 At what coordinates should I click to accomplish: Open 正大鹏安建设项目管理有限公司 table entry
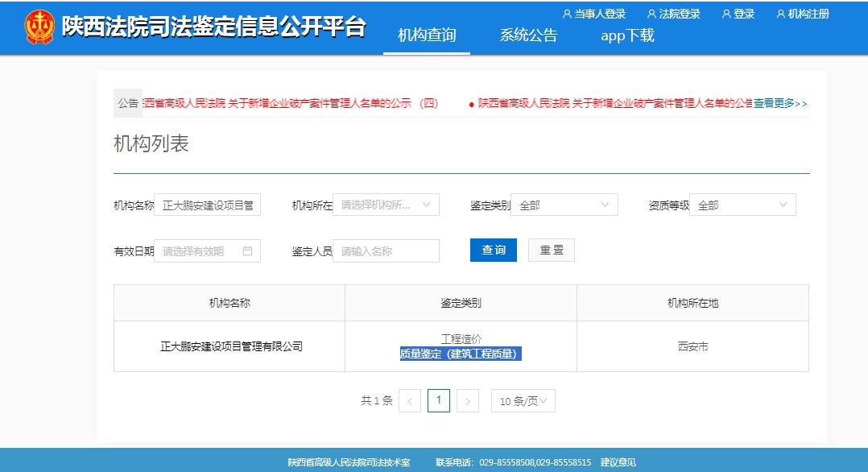[231, 347]
